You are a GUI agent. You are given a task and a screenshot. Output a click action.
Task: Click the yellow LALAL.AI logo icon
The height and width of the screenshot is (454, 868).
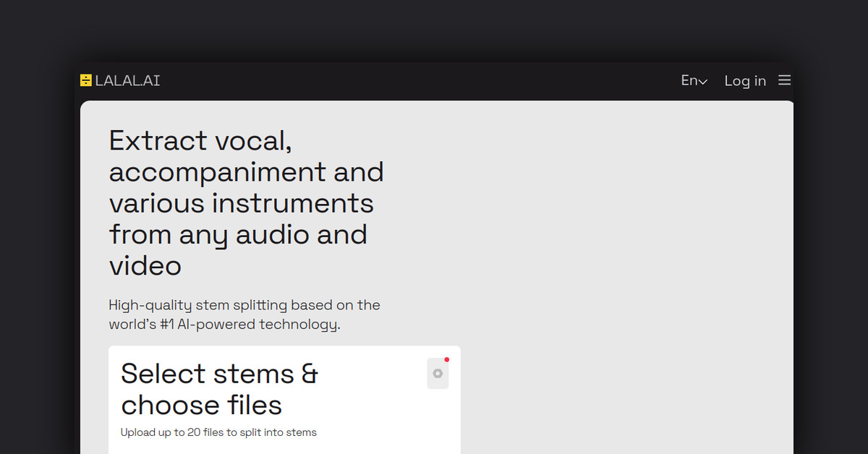tap(86, 80)
